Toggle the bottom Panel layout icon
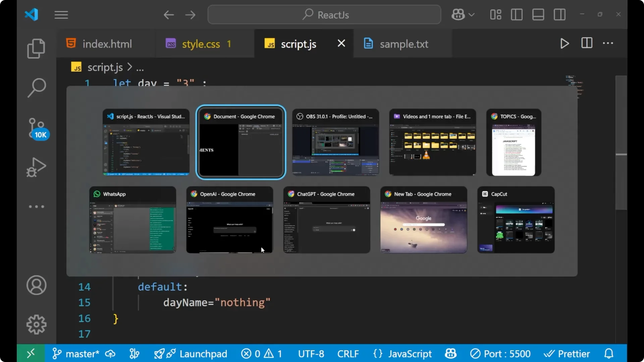The width and height of the screenshot is (644, 362). (538, 15)
